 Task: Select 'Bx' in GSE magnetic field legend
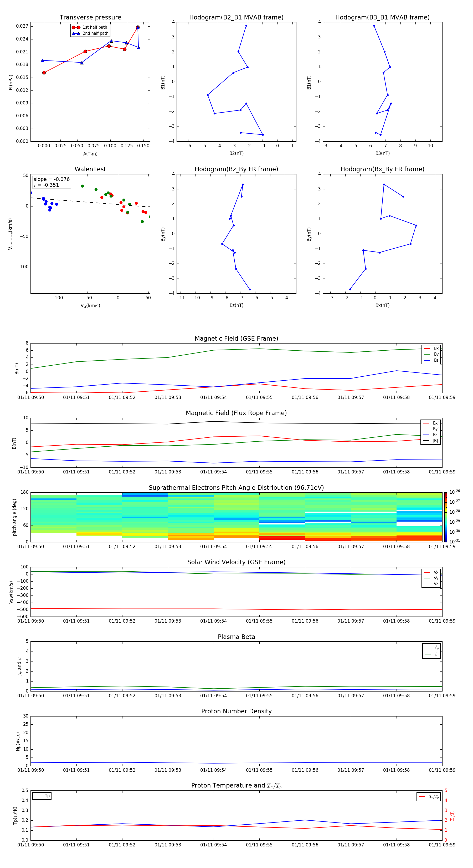point(431,349)
